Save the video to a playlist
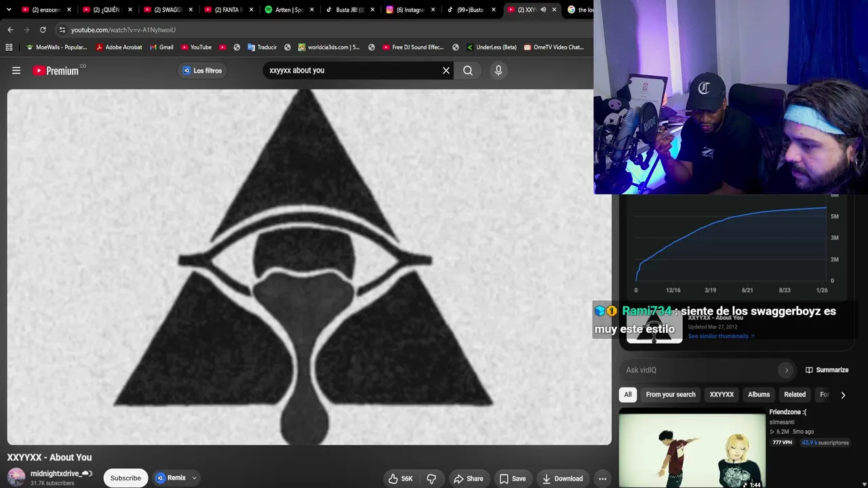868x488 pixels. click(513, 479)
